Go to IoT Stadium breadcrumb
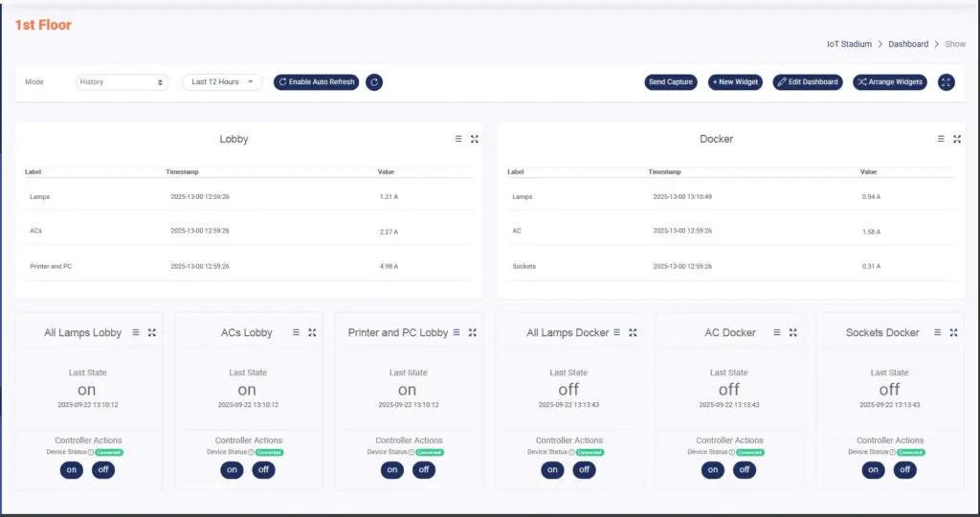This screenshot has width=980, height=517. tap(849, 44)
